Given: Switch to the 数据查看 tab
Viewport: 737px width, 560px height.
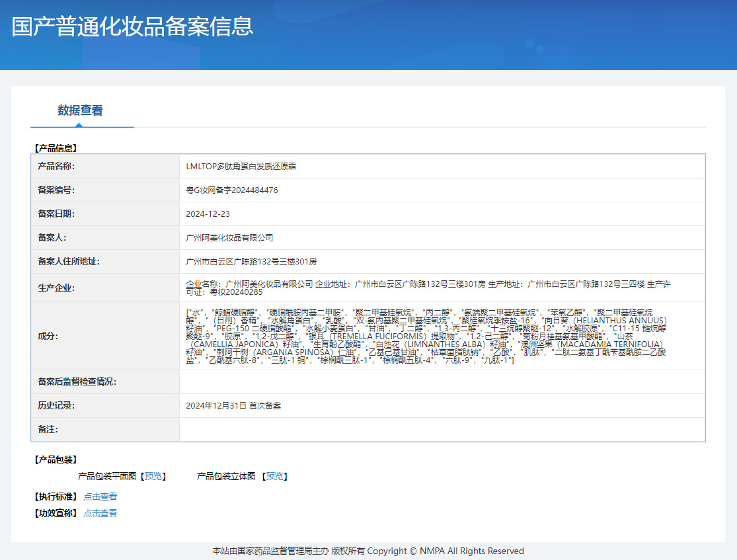Looking at the screenshot, I should coord(80,110).
